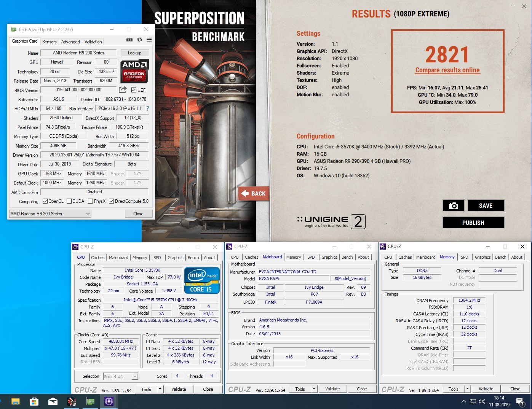Open the GPU-Z hamburger menu
This screenshot has width=532, height=409.
click(149, 40)
